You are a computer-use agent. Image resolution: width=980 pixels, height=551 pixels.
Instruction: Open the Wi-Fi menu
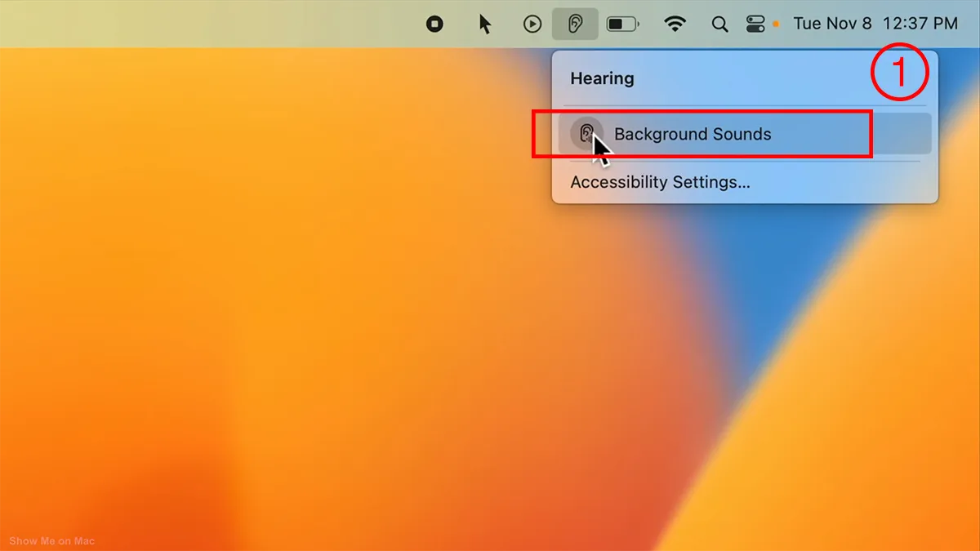click(675, 24)
